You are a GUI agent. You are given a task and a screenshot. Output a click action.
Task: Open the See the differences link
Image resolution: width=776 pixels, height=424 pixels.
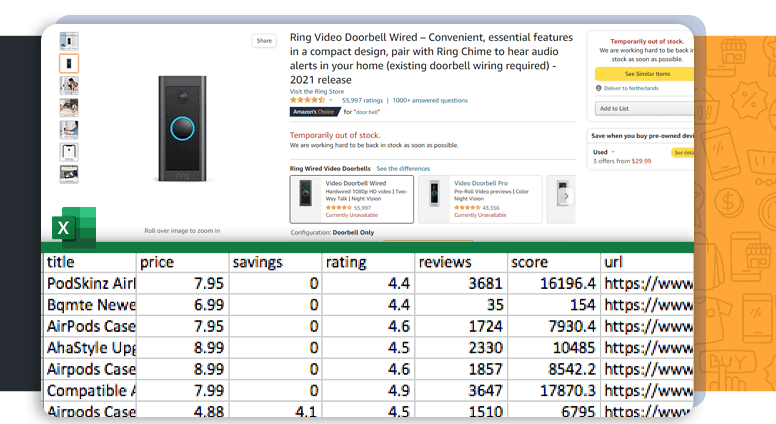(403, 169)
